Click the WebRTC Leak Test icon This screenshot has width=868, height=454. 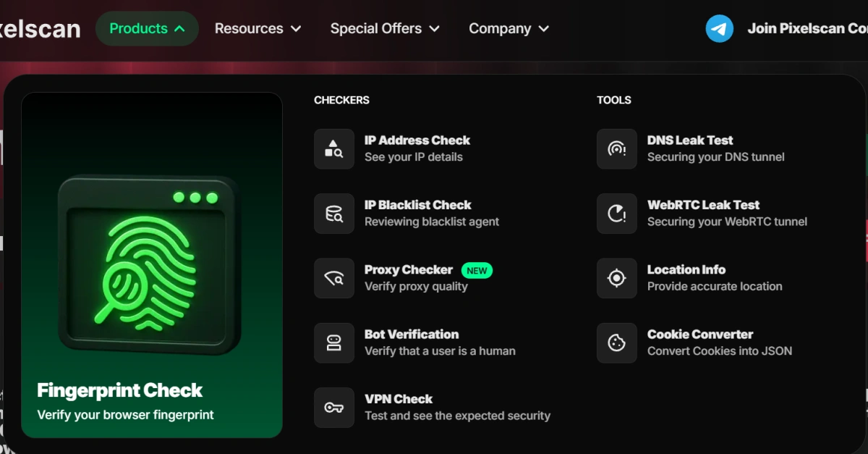[617, 214]
